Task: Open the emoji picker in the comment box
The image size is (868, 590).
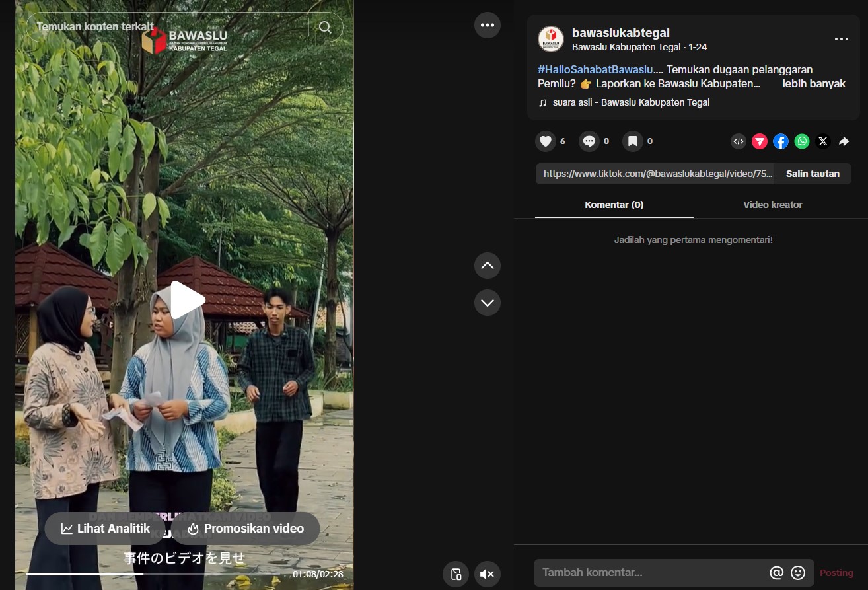Action: (797, 572)
